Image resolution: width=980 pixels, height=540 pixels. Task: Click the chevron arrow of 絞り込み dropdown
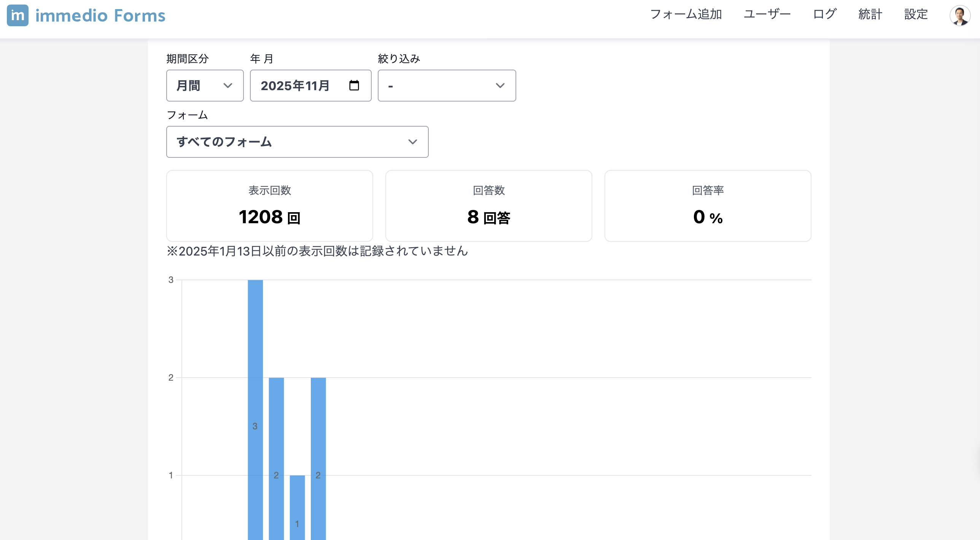[x=500, y=86]
